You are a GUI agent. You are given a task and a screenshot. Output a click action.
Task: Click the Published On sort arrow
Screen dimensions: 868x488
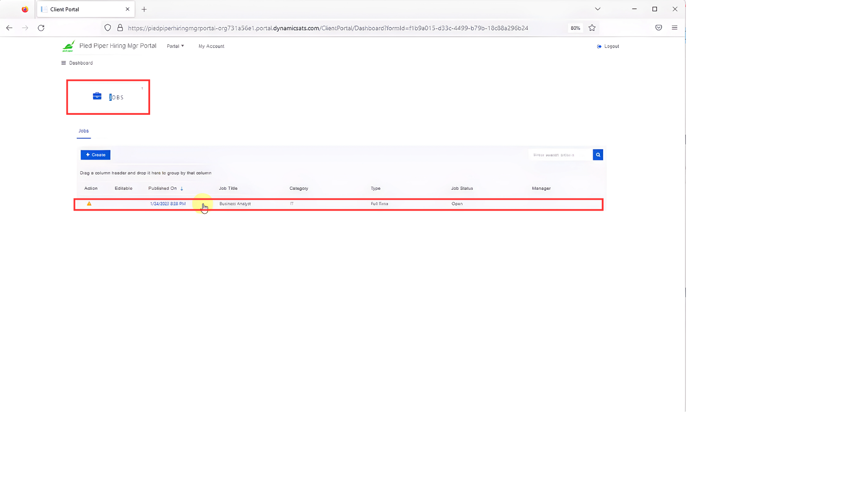182,189
